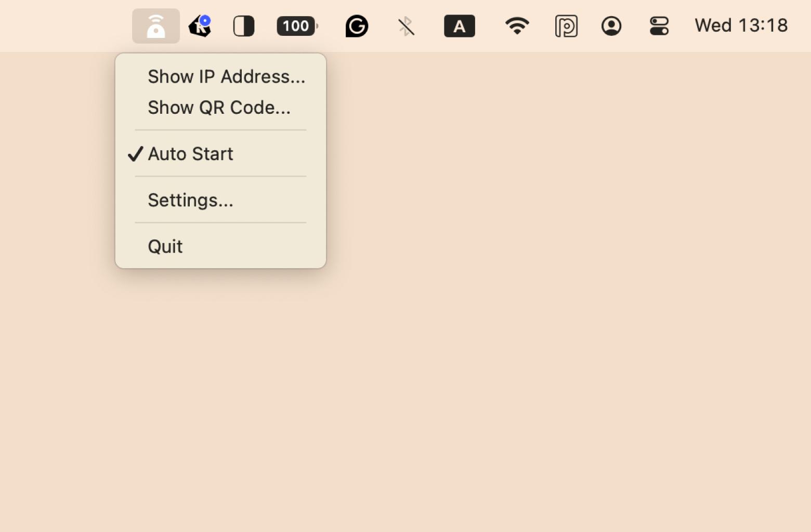Open the Grammarly G menu bar icon
This screenshot has width=811, height=532.
point(357,26)
